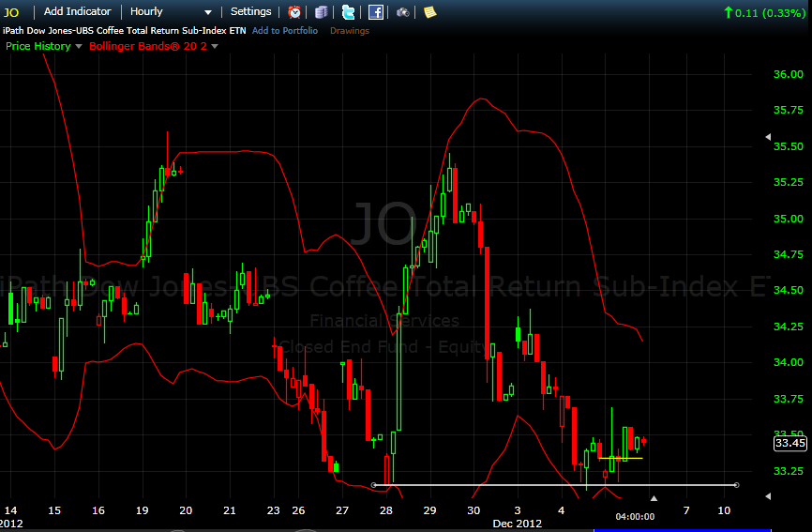Click the camera snapshot icon
The width and height of the screenshot is (812, 532).
coord(403,12)
